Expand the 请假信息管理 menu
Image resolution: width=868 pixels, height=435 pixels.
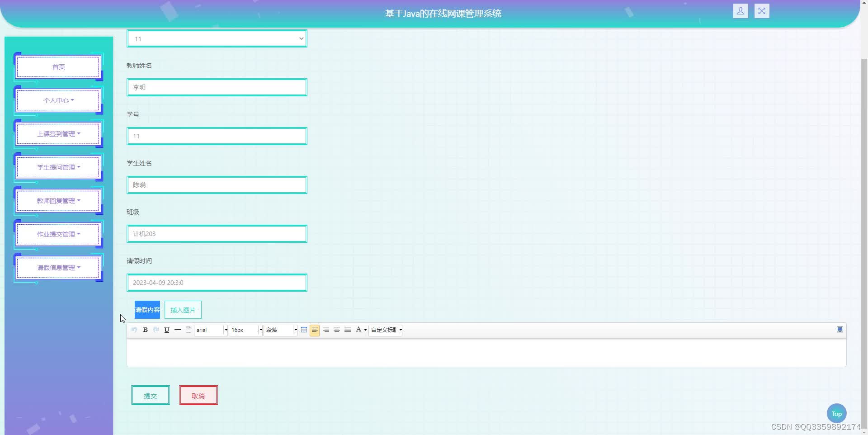59,268
